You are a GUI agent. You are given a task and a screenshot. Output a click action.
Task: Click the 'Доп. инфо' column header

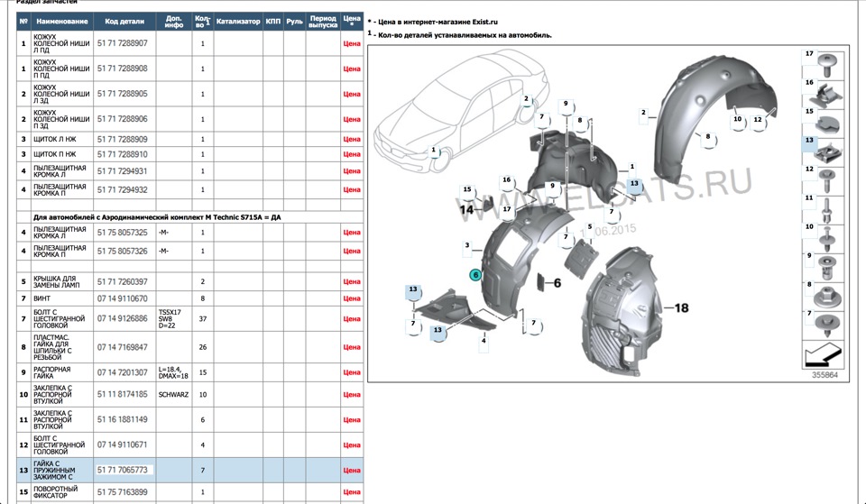(x=174, y=22)
